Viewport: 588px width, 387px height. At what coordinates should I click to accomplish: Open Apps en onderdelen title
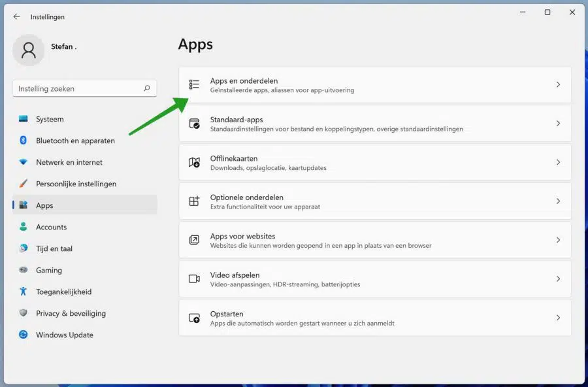(244, 80)
